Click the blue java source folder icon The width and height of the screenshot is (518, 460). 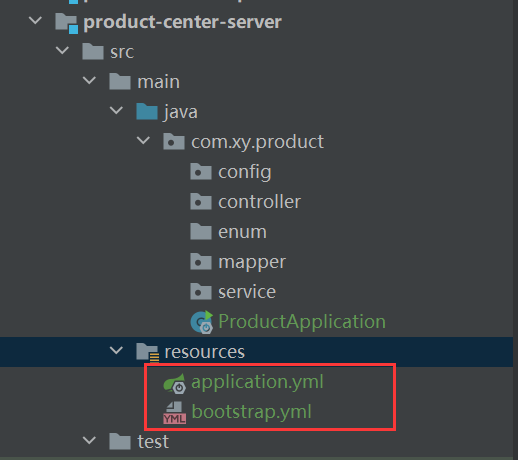[147, 111]
